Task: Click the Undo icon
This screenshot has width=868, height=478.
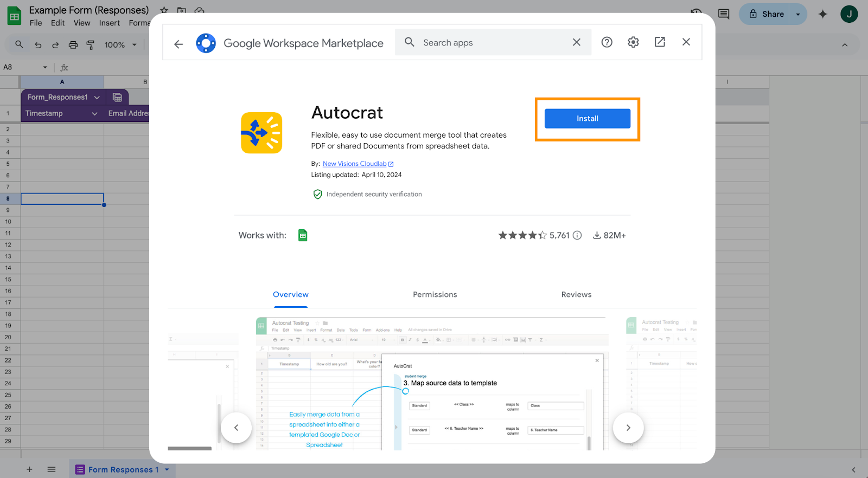Action: (x=38, y=45)
